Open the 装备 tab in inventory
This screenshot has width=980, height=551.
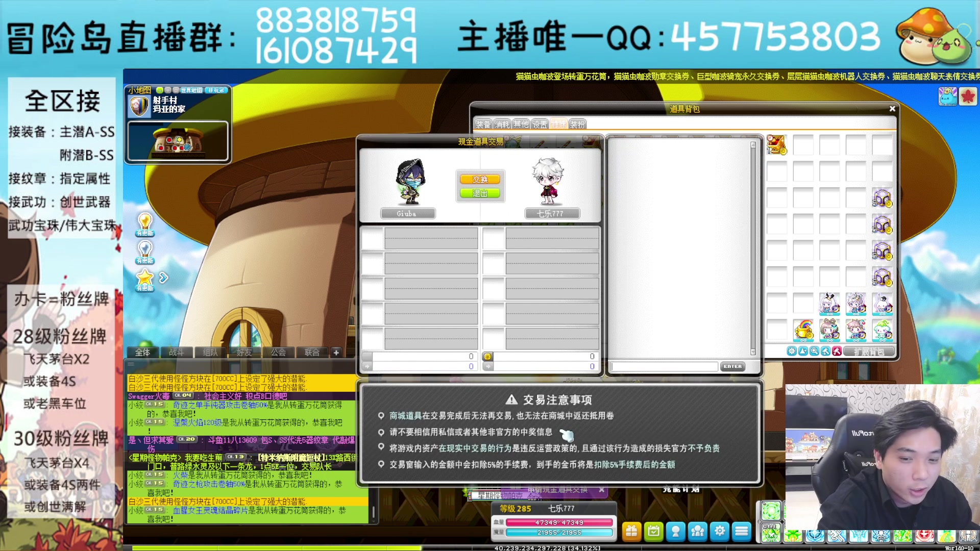tap(483, 124)
